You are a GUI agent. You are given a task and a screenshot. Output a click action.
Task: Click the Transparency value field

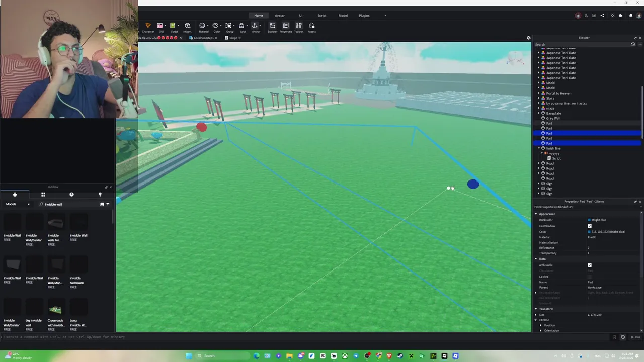pos(614,253)
